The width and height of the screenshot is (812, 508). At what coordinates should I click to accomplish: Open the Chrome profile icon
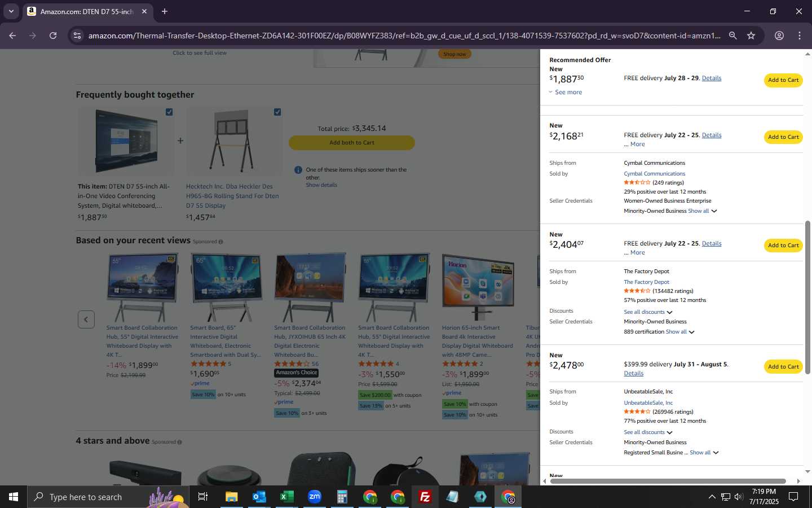pyautogui.click(x=779, y=36)
